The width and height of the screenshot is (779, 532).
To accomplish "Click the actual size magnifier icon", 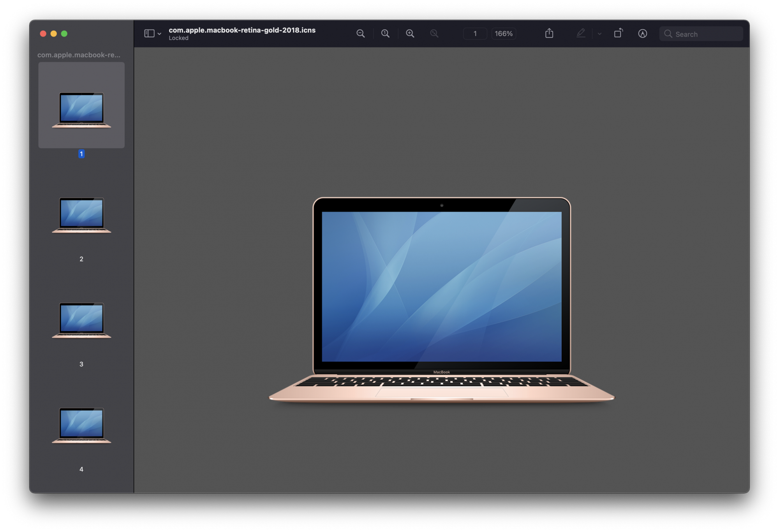I will tap(385, 34).
